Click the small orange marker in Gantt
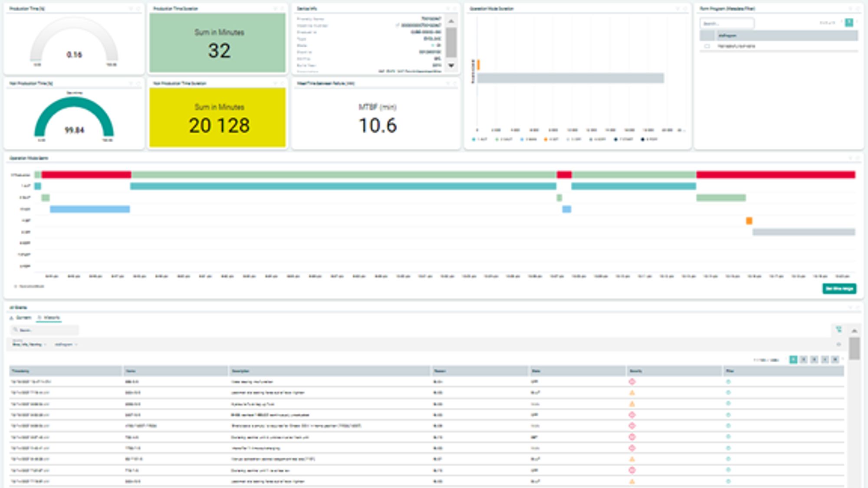Viewport: 868px width, 488px height. click(749, 221)
